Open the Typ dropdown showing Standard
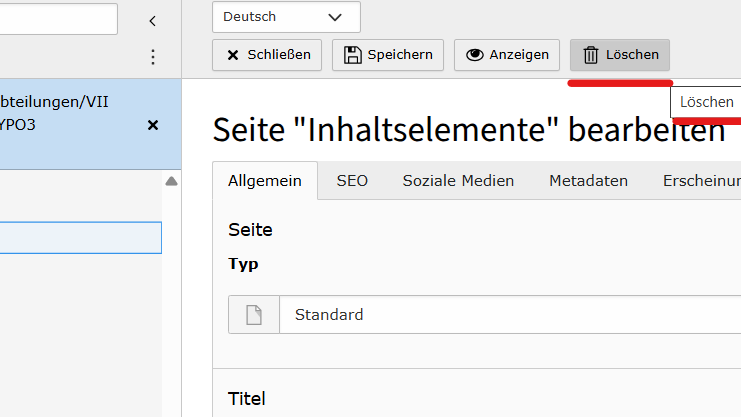The image size is (741, 417). click(510, 315)
